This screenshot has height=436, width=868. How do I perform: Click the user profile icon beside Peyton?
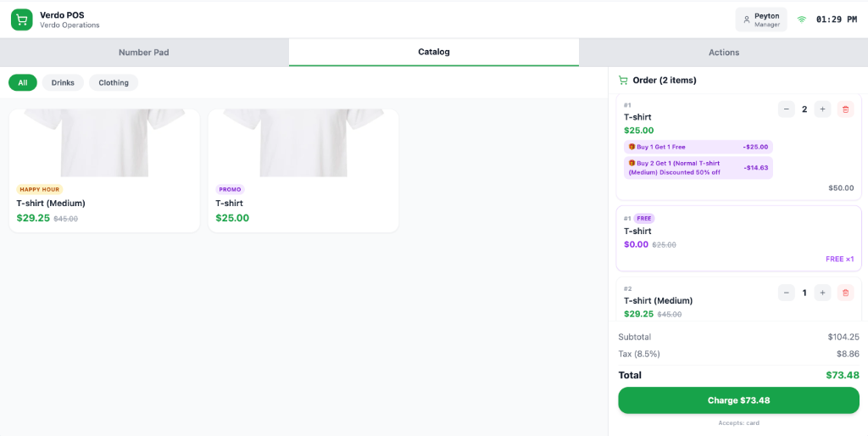tap(746, 20)
